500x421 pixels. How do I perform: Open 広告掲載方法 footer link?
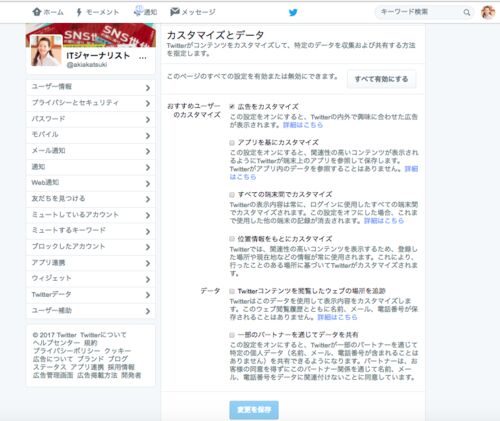pyautogui.click(x=97, y=375)
